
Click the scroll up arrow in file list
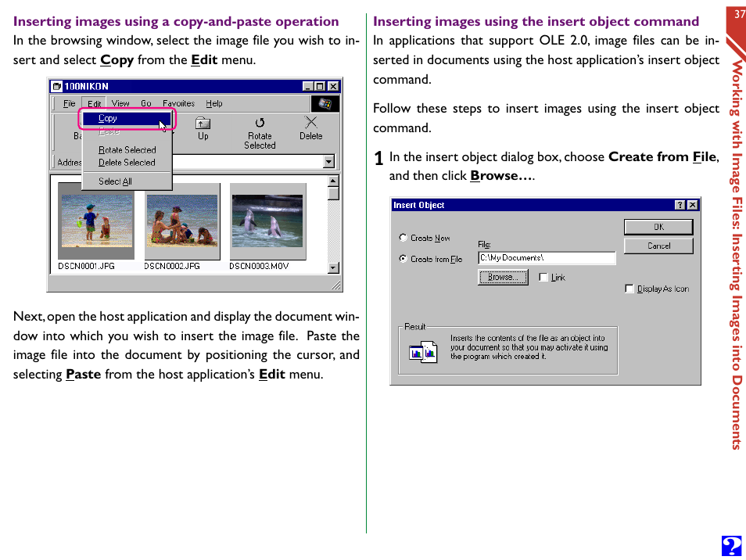333,181
